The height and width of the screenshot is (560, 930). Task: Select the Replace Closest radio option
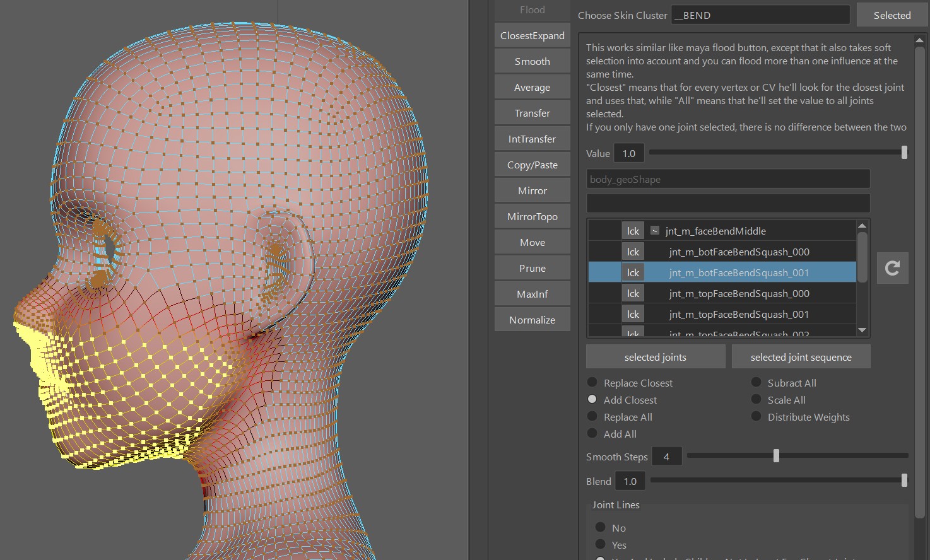click(592, 382)
